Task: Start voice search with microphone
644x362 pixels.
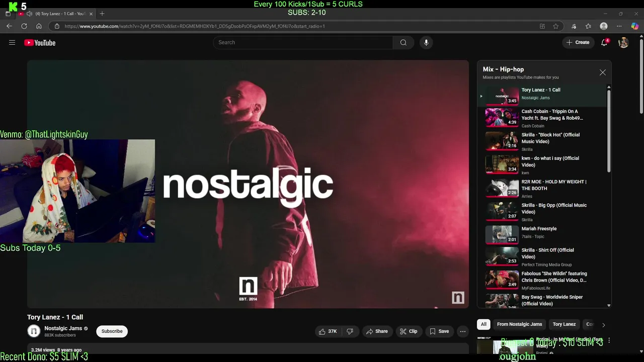Action: pyautogui.click(x=426, y=43)
